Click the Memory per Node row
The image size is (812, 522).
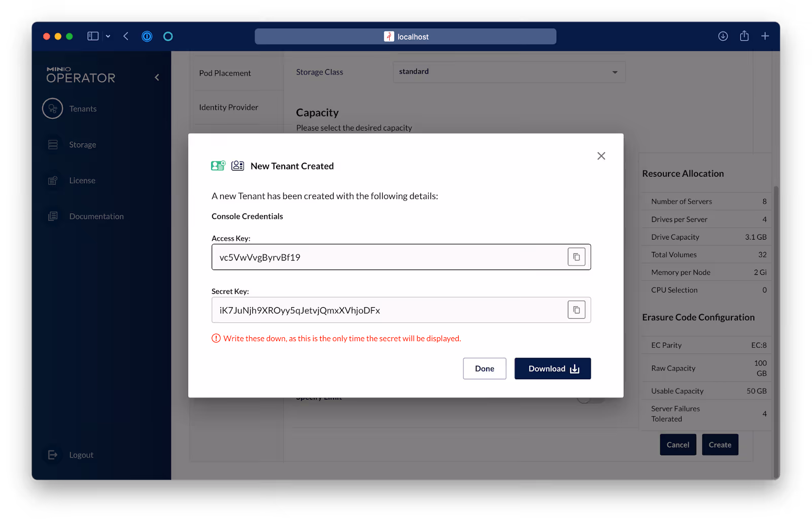[x=706, y=272]
